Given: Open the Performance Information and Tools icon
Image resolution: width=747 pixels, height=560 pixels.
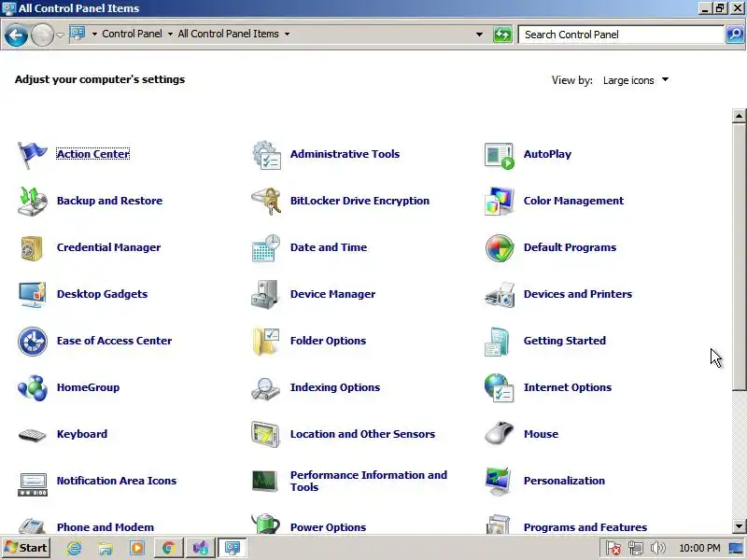Looking at the screenshot, I should [x=265, y=481].
